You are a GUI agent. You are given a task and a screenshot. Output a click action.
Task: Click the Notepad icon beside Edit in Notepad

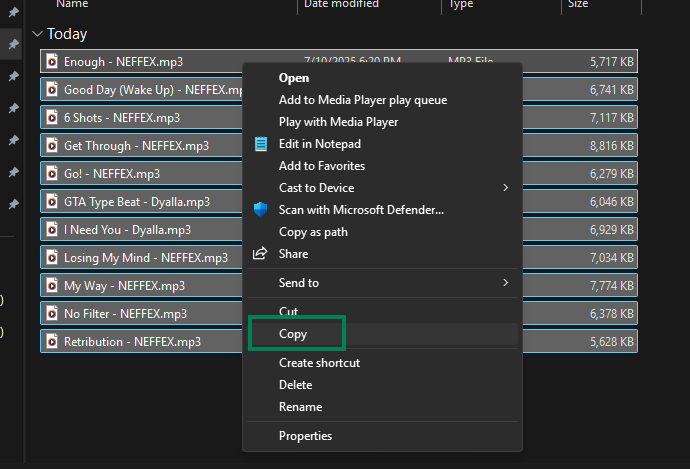click(261, 144)
